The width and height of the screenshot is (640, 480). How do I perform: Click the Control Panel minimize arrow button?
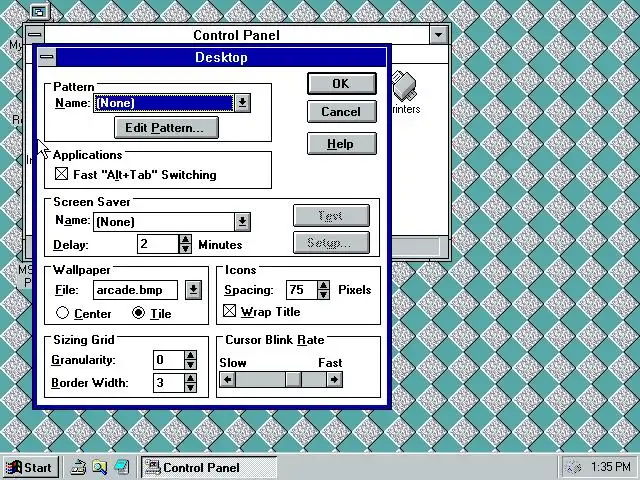(x=439, y=35)
